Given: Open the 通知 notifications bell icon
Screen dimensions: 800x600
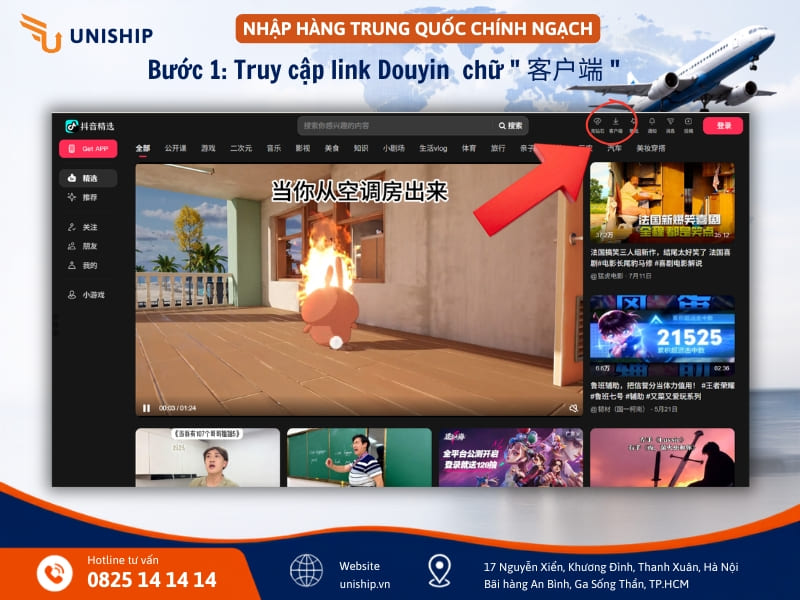Looking at the screenshot, I should [652, 125].
